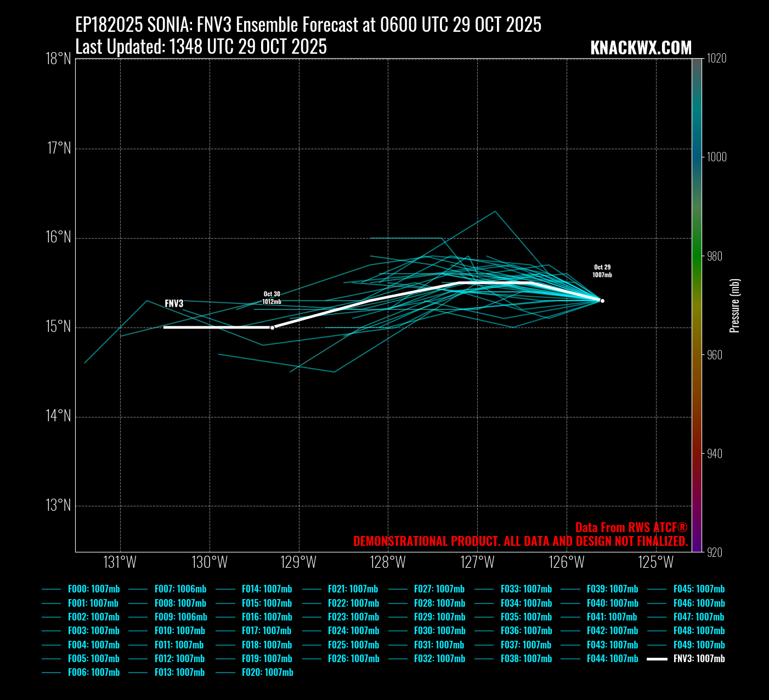The width and height of the screenshot is (769, 700).
Task: Click the 131°W longitude axis label
Action: [120, 562]
